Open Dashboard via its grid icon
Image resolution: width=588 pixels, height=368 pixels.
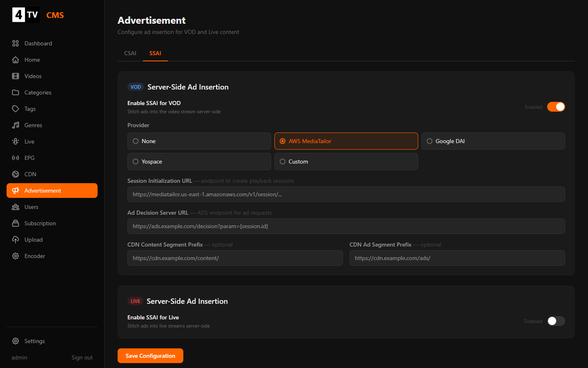(x=16, y=43)
